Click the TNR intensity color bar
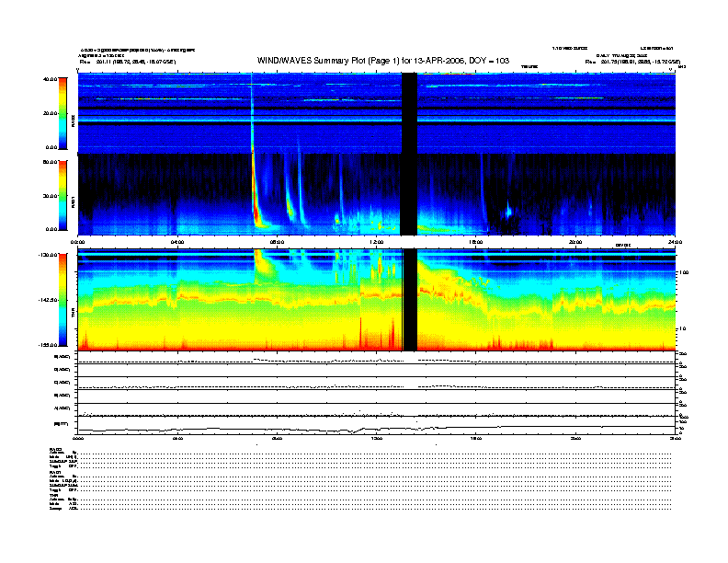 (x=63, y=300)
